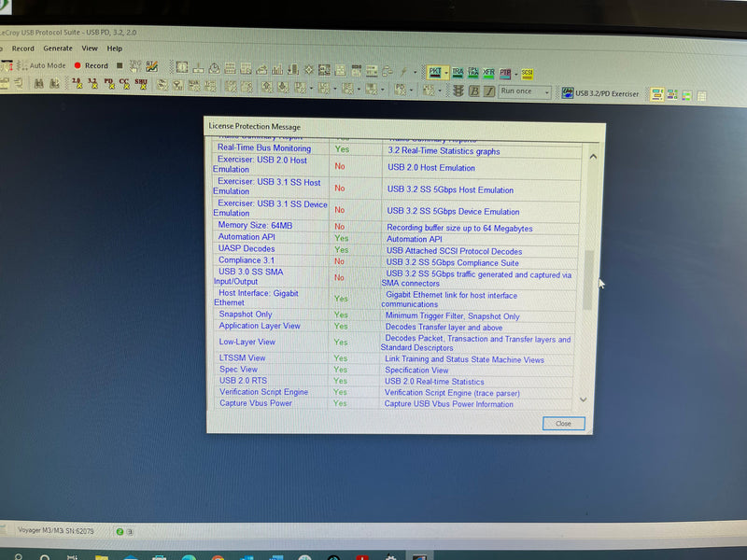Toggle the XFR transfer level icon
747x560 pixels.
point(488,72)
